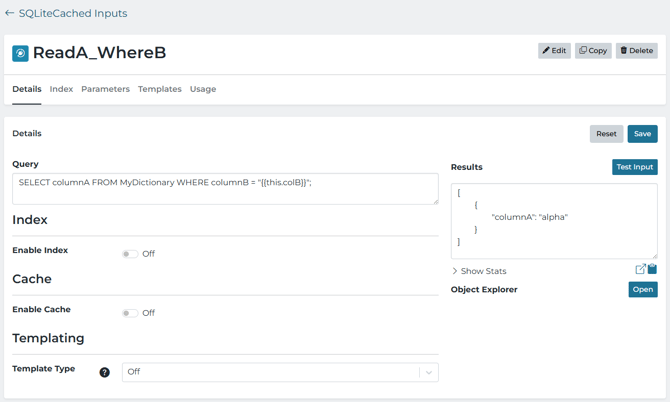Open results in a new window icon
670x402 pixels.
[x=640, y=269]
